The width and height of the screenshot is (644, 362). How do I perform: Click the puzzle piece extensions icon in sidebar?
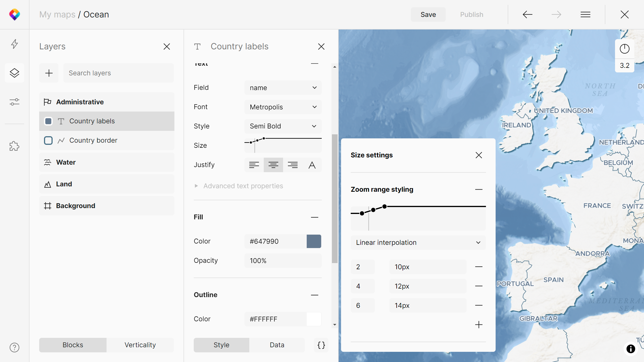click(14, 146)
